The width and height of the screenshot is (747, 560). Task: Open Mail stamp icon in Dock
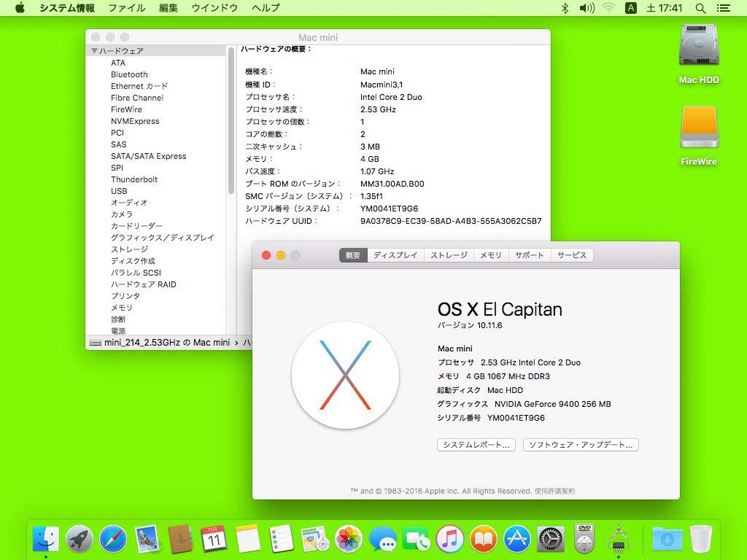point(147,539)
